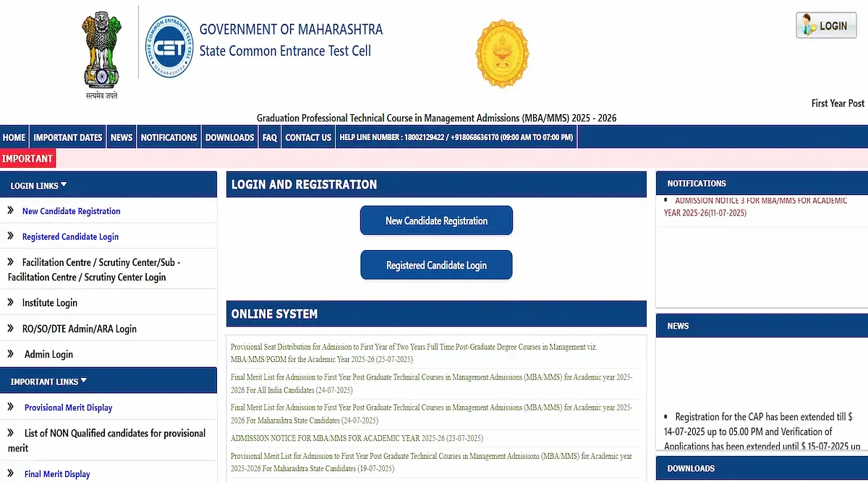The height and width of the screenshot is (482, 868).
Task: Click chevron icon beside Institute Login
Action: [x=11, y=302]
